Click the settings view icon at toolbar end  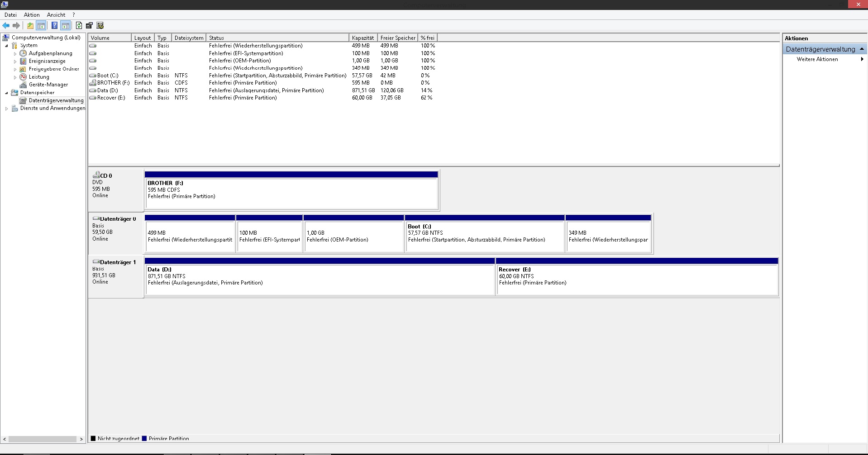point(100,25)
